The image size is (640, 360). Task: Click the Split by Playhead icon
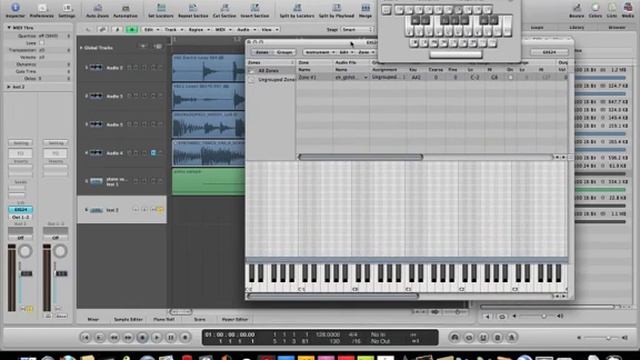tap(336, 10)
